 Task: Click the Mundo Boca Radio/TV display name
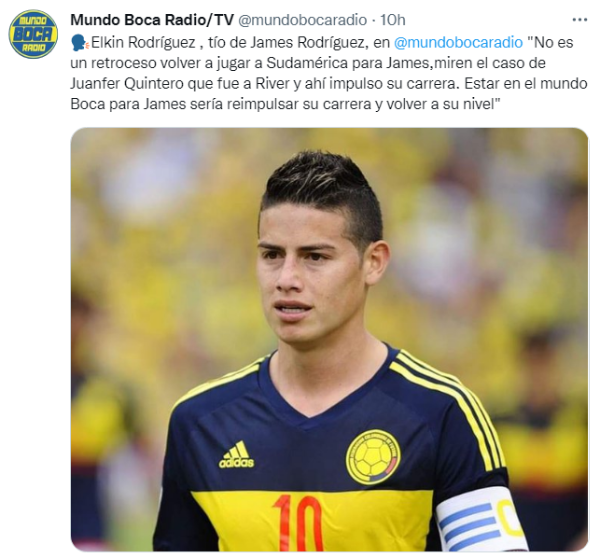click(152, 20)
